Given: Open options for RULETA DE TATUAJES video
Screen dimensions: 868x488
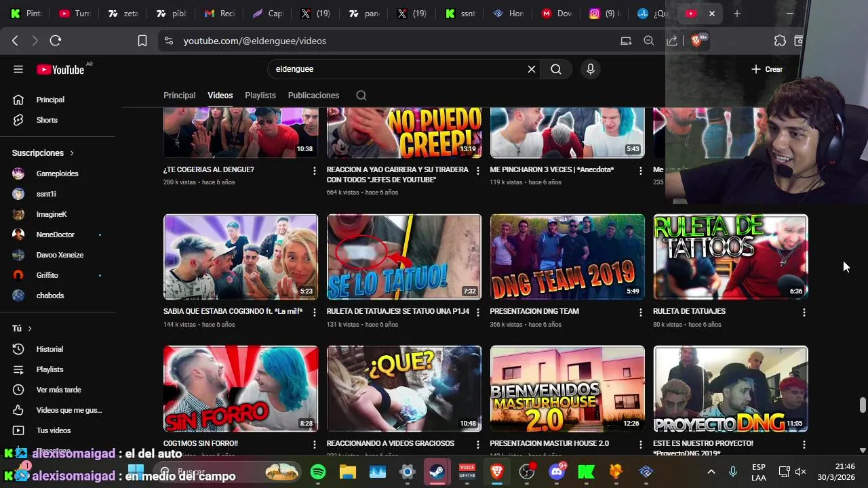Looking at the screenshot, I should click(x=804, y=312).
